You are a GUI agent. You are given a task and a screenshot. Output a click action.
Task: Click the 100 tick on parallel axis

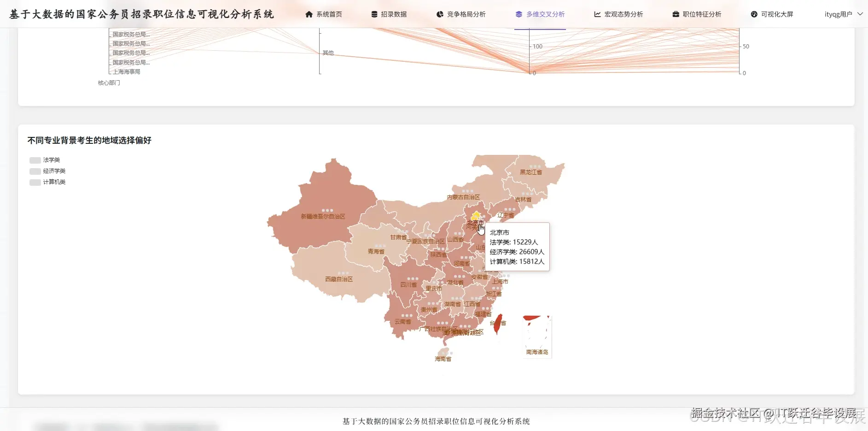(537, 47)
